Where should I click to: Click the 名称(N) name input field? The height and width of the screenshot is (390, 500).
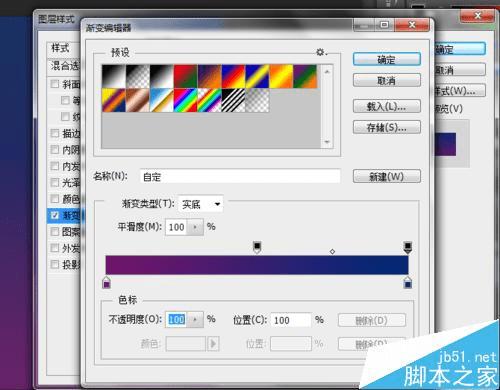(x=240, y=176)
